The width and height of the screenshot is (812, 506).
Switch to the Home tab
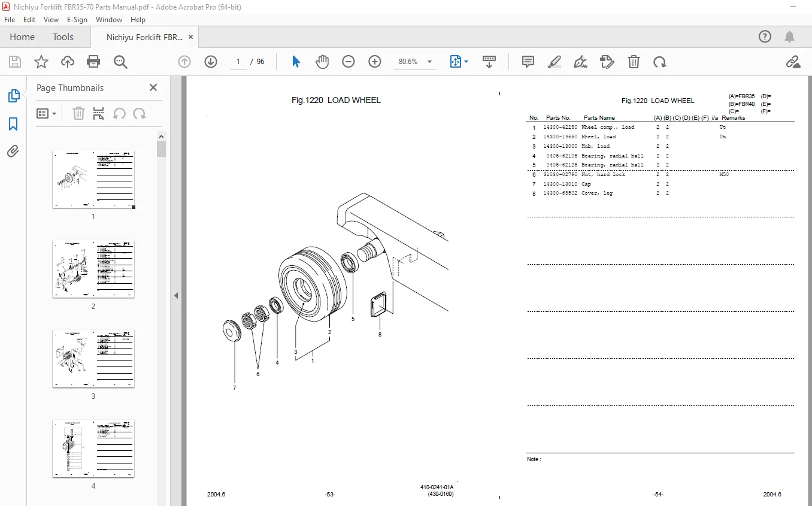(22, 37)
